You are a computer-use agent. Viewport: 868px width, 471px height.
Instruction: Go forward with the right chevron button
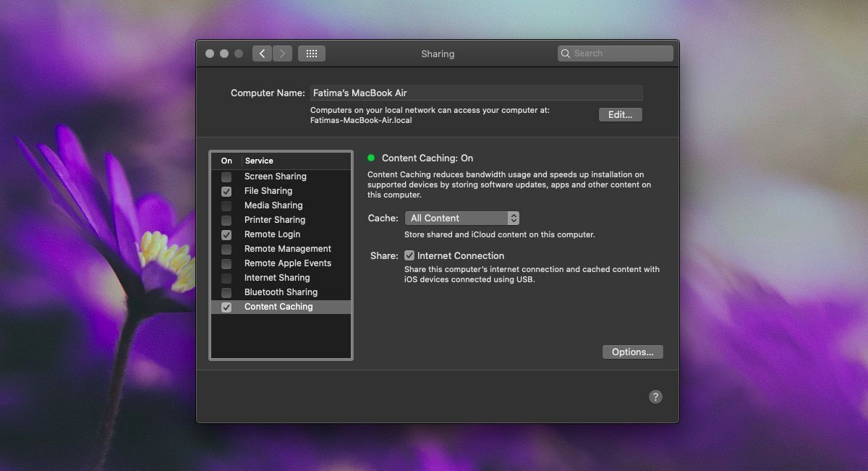(282, 54)
